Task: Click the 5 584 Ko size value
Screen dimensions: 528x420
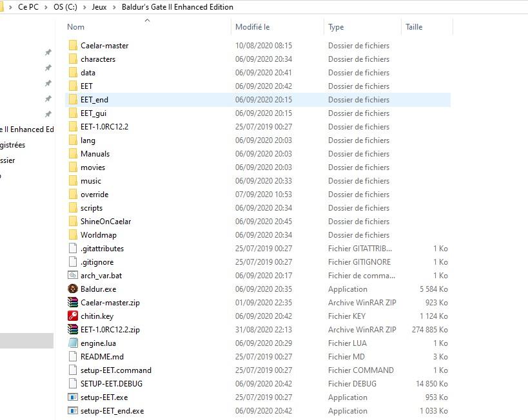Action: click(x=434, y=289)
